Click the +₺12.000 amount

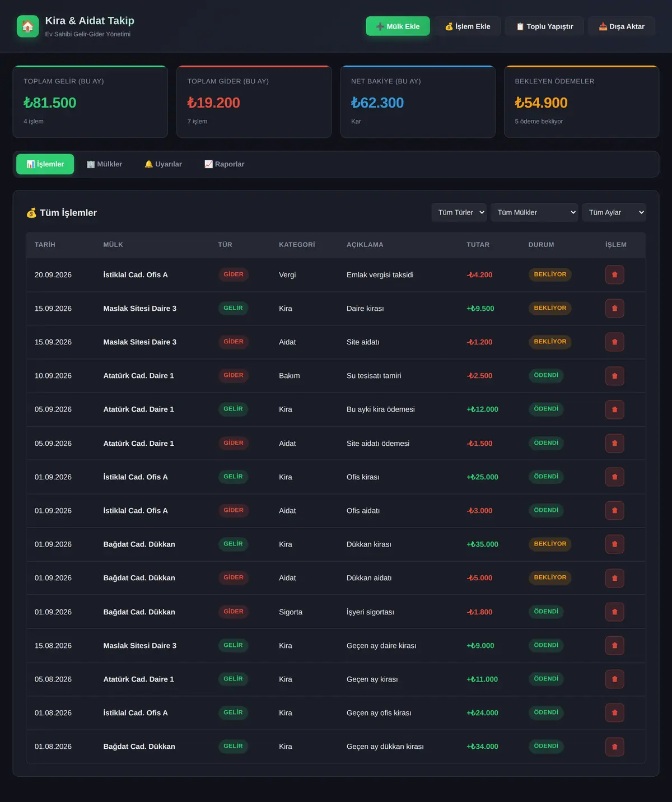[482, 409]
